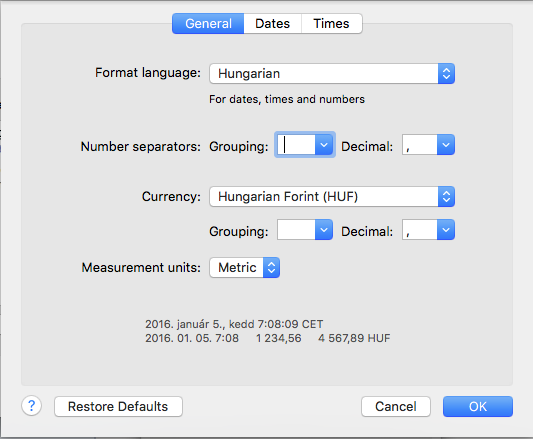Screen dimensions: 533x439
Task: Select the General tab
Action: coord(208,23)
